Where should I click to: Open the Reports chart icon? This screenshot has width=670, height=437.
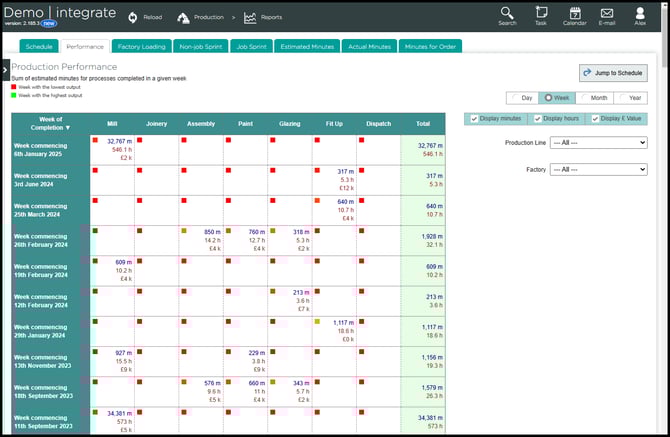250,17
